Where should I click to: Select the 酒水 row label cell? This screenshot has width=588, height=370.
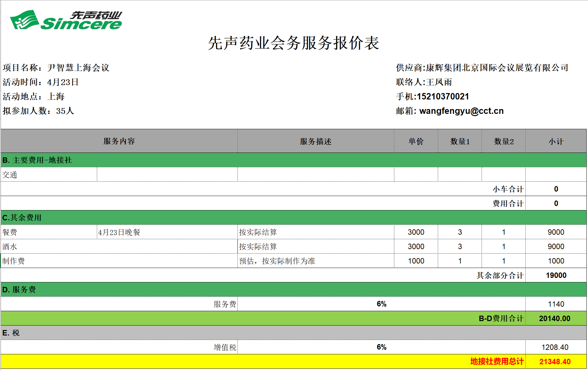pos(119,247)
